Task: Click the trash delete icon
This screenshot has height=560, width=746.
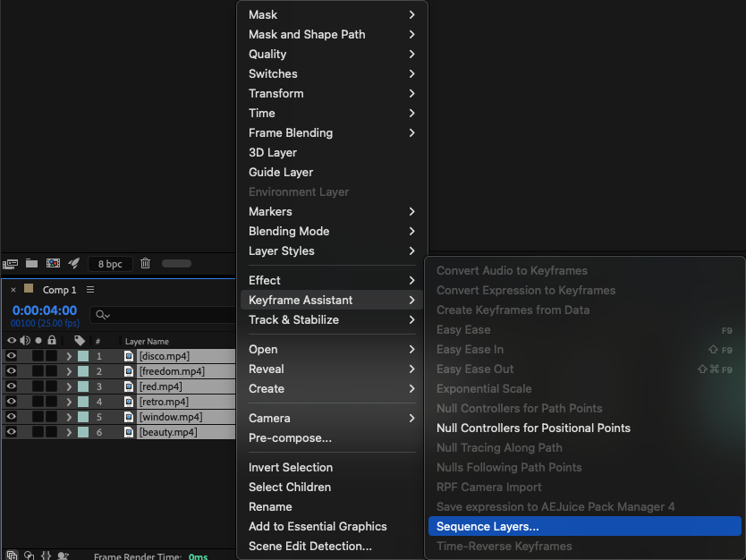Action: click(x=146, y=263)
